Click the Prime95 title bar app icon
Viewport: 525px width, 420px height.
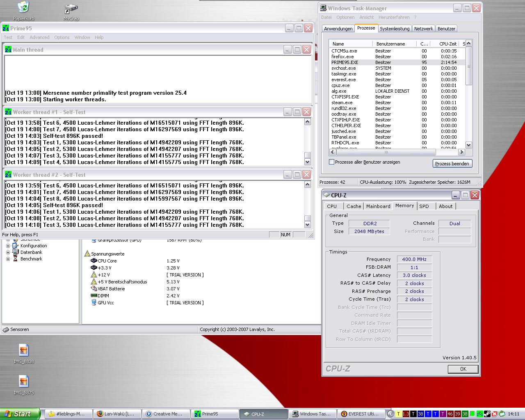point(6,28)
